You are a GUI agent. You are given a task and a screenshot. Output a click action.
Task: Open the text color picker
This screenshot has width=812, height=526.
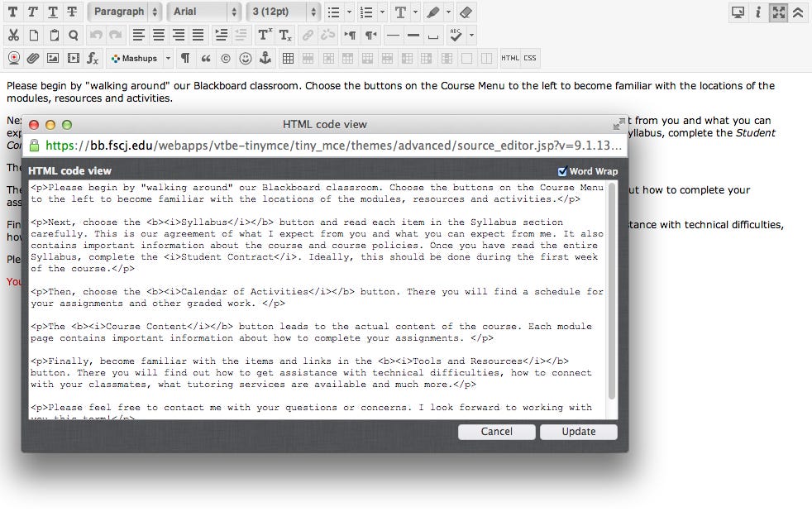(399, 12)
